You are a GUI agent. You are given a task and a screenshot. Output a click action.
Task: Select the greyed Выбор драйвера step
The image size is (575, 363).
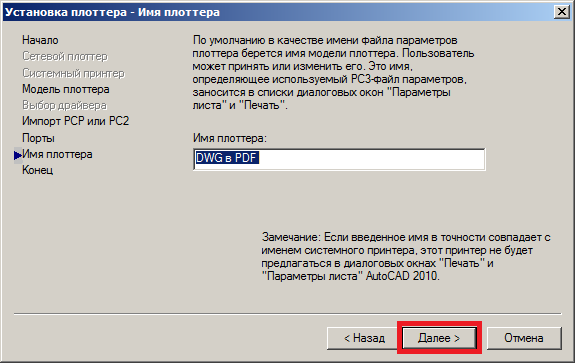[65, 105]
